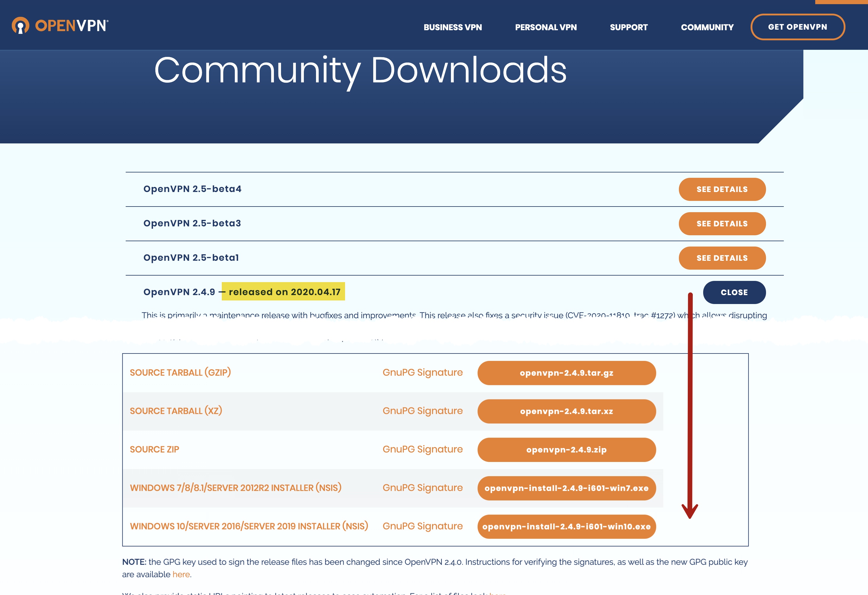Open the Personal VPN menu
The width and height of the screenshot is (868, 595).
pyautogui.click(x=546, y=27)
